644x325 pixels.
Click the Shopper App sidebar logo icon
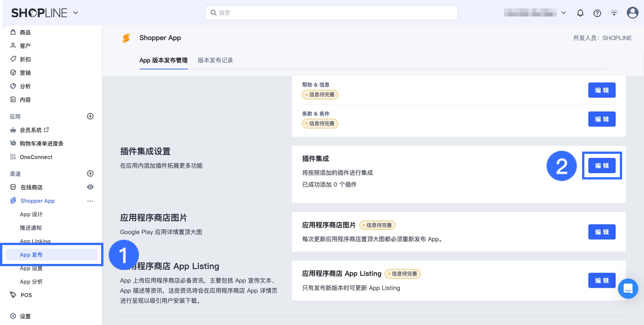pyautogui.click(x=13, y=201)
